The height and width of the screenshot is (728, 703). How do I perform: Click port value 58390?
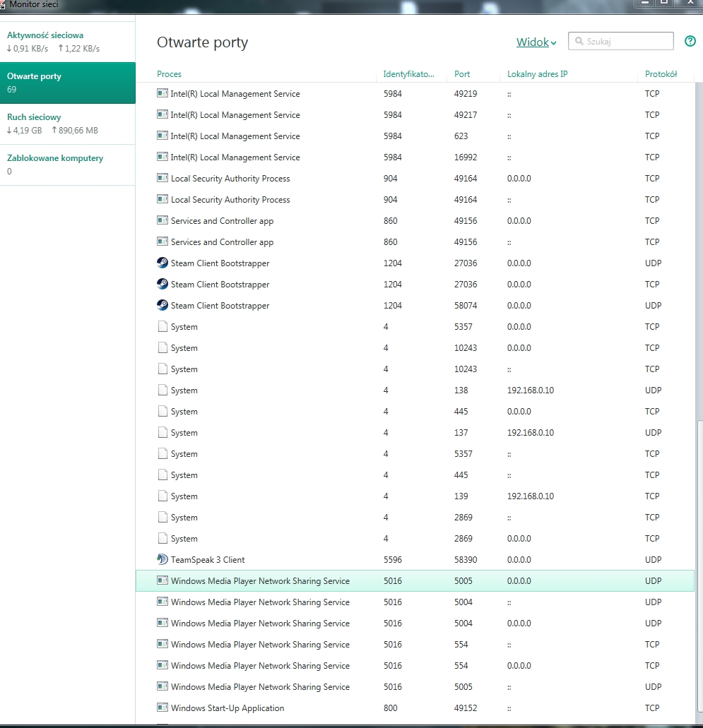click(466, 559)
